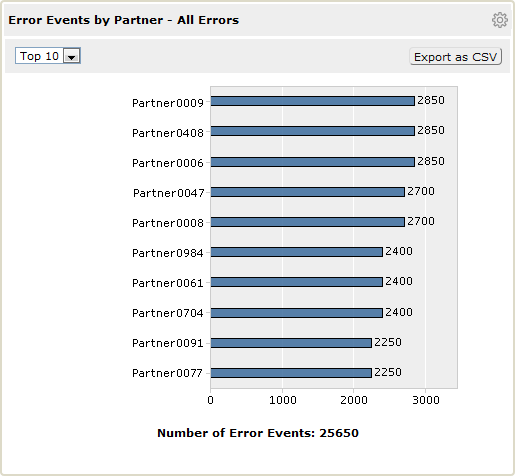Click the Partner0077 axis label

point(167,373)
